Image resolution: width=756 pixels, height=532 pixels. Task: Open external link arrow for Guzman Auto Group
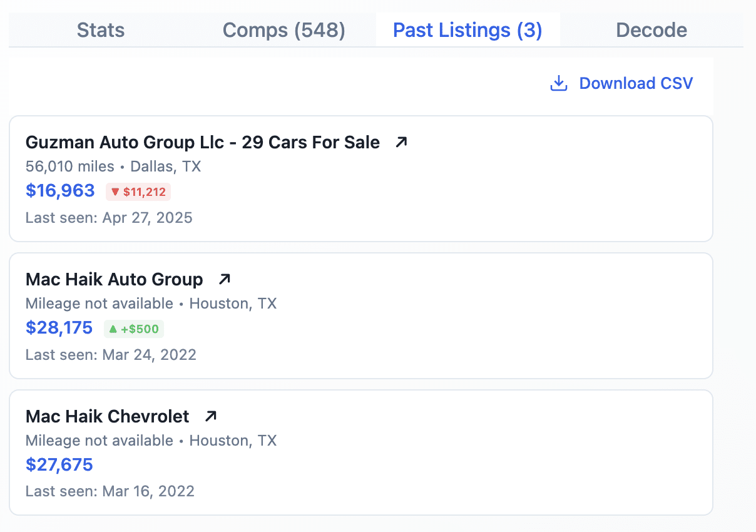pyautogui.click(x=402, y=142)
